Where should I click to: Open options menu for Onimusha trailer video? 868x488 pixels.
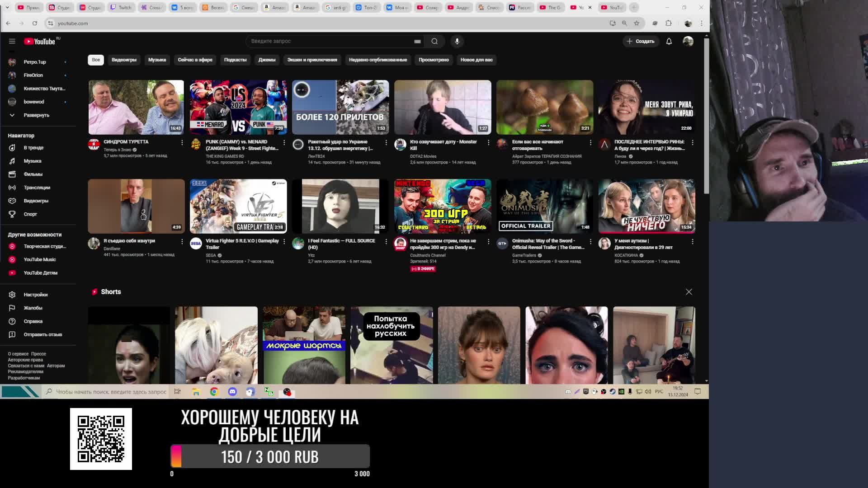point(590,241)
